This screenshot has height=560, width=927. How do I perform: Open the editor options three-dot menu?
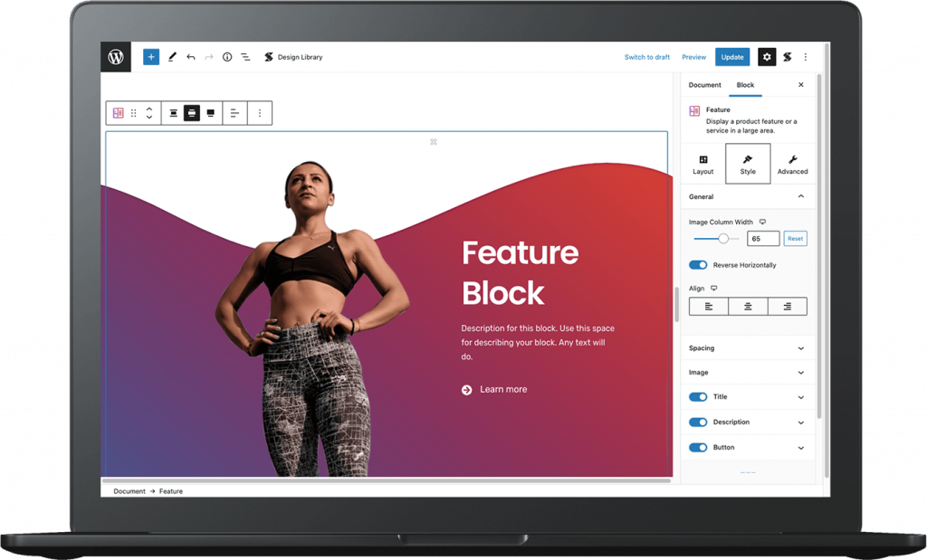point(805,57)
